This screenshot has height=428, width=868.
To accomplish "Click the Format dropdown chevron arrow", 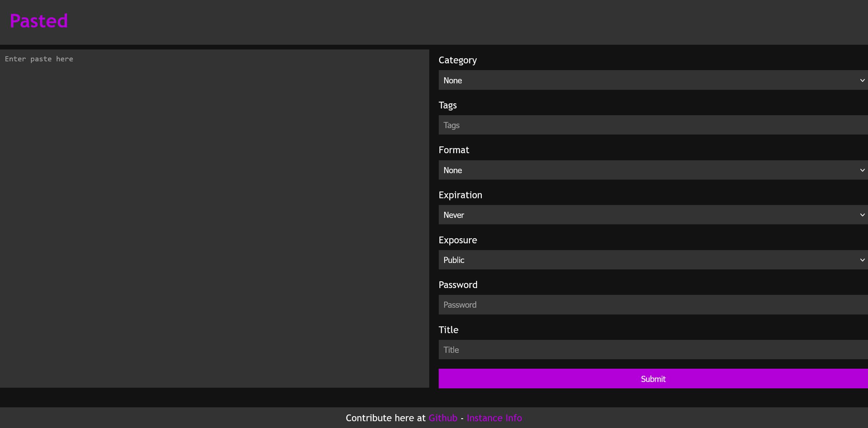I will click(x=862, y=170).
